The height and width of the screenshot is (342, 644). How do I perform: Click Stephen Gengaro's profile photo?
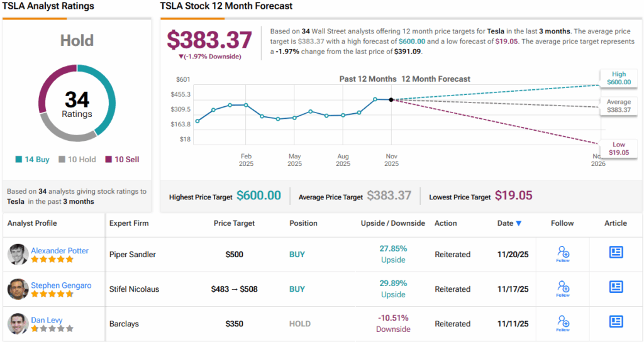18,289
